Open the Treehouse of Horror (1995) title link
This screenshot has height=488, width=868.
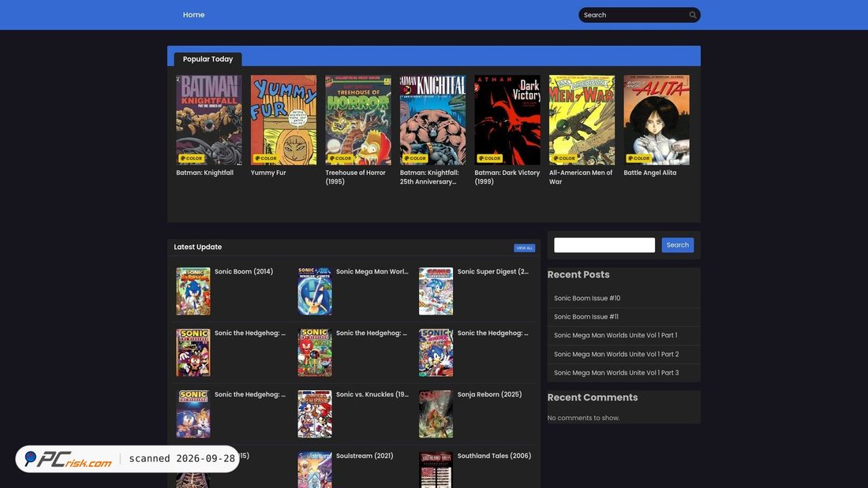355,177
